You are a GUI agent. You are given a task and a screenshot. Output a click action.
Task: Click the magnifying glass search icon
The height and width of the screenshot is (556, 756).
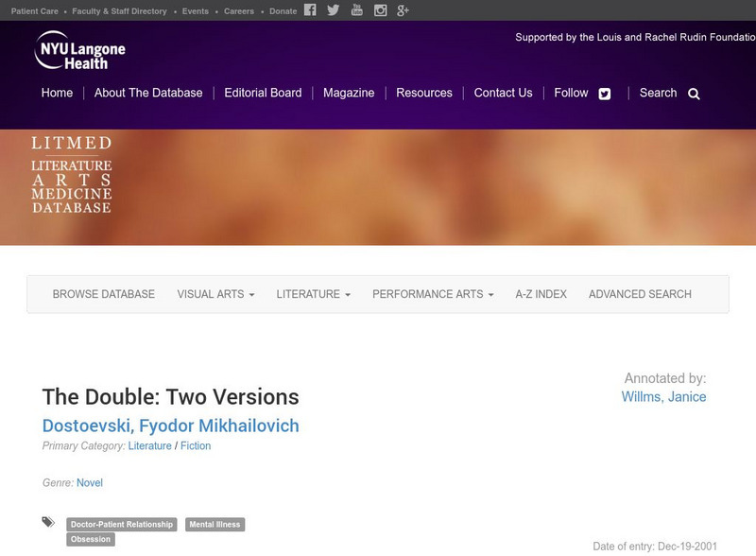[694, 94]
